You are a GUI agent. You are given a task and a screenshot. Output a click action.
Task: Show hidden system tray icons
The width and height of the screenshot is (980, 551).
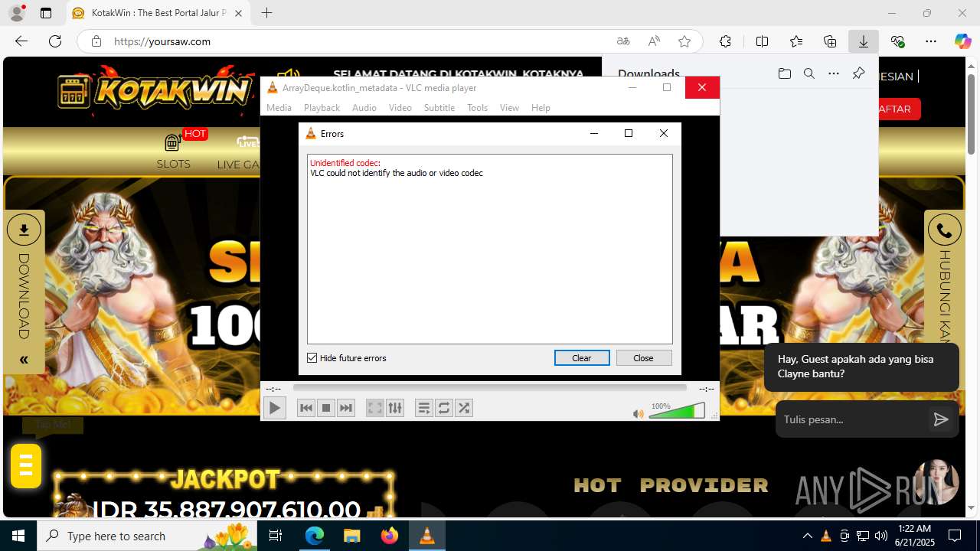click(x=808, y=536)
